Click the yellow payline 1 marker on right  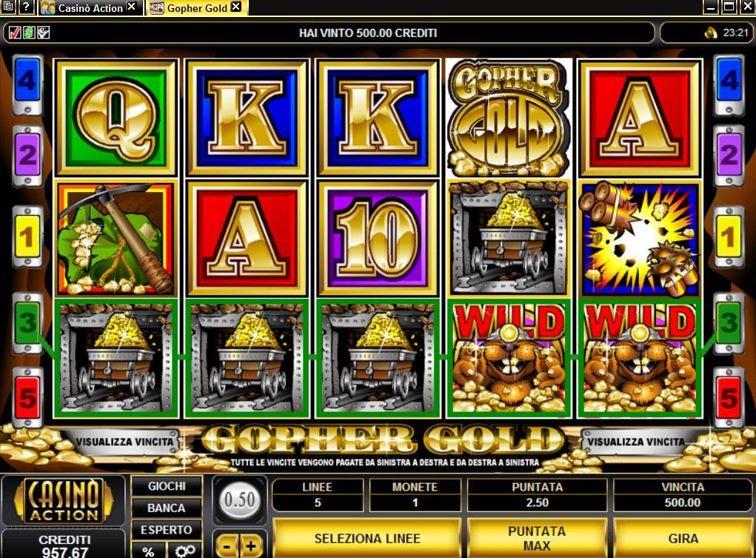point(729,236)
